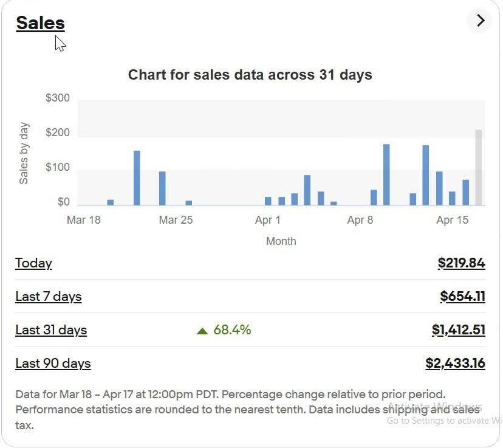Viewport: 503px width, 448px height.
Task: Click the green 68.4% increase indicator
Action: pos(224,330)
